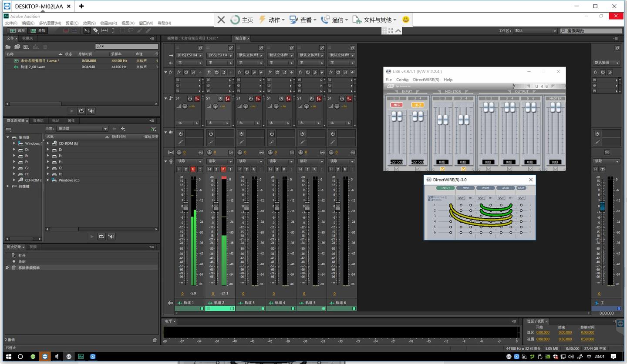
Task: Select the Move tool in toolbar
Action: pos(87,30)
